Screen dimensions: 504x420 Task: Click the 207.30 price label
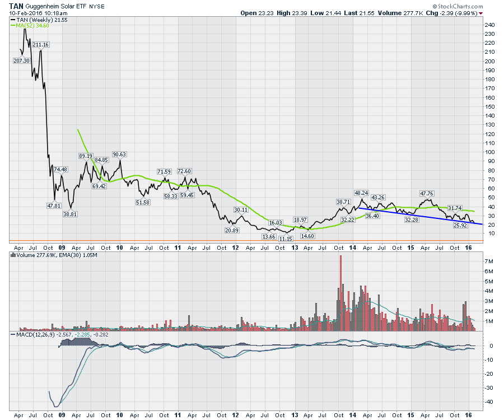click(x=21, y=60)
